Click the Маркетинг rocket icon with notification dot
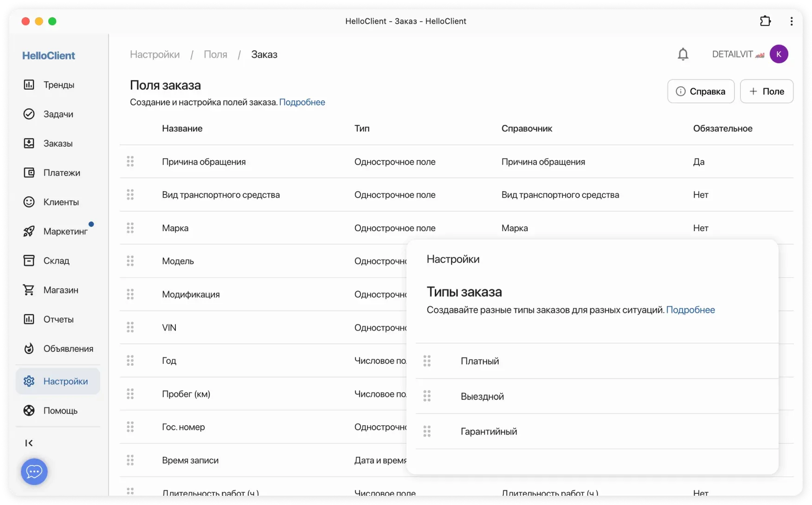Viewport: 812px width, 505px height. [29, 231]
